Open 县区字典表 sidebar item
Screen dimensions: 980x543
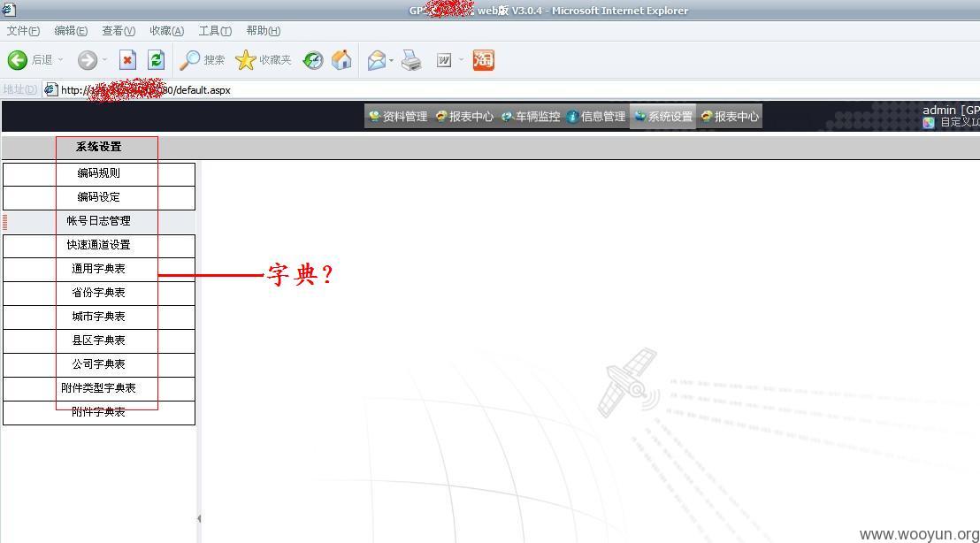point(99,340)
